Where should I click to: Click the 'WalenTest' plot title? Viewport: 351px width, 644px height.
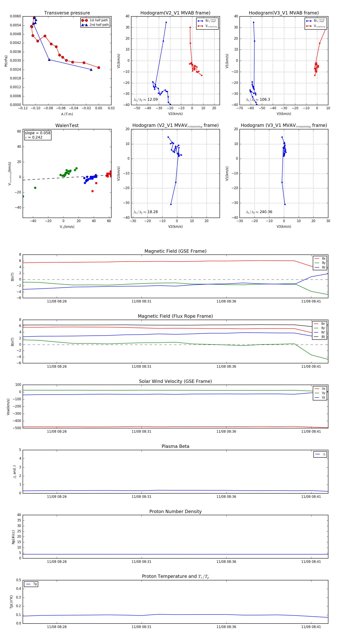click(67, 125)
